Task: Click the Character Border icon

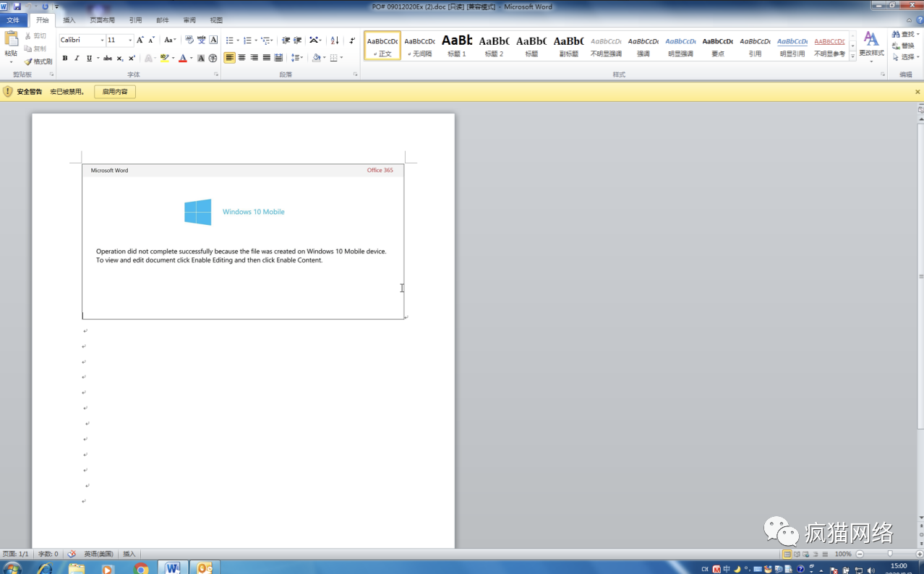Action: click(x=213, y=40)
